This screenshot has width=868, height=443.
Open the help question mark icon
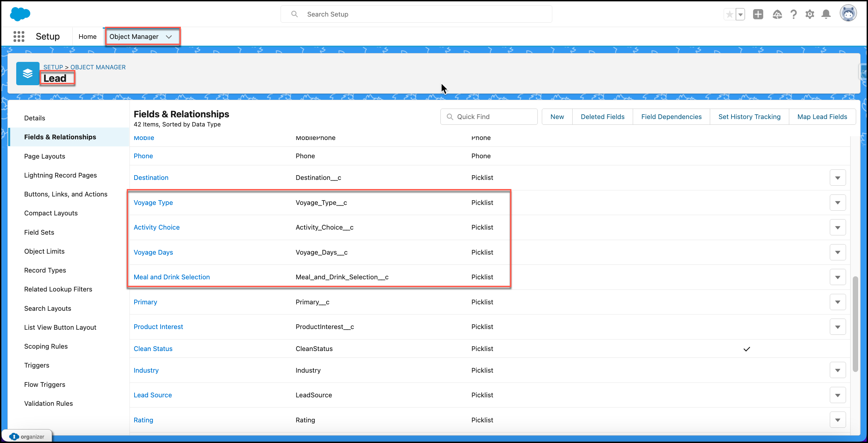(793, 14)
